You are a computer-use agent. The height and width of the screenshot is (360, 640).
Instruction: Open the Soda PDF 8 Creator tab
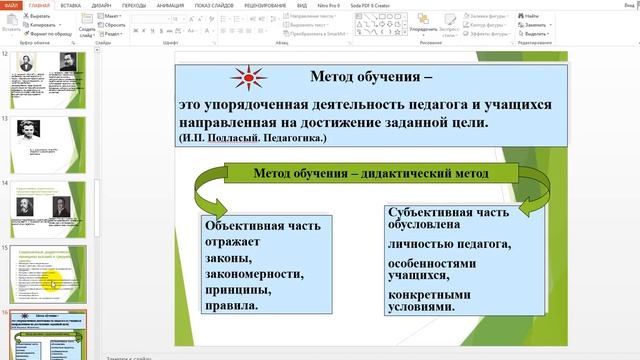coord(370,6)
